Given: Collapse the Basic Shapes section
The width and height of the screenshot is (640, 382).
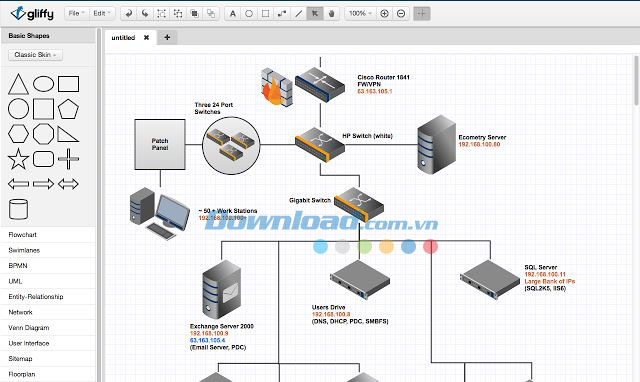Looking at the screenshot, I should click(x=48, y=36).
